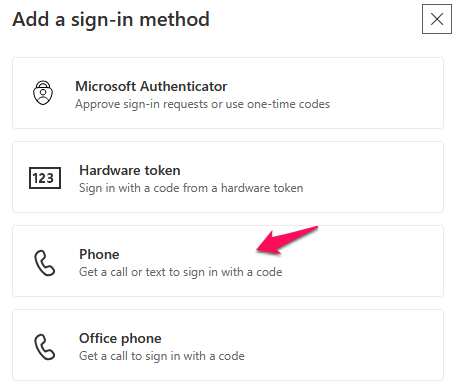Click 'Approve sign-in requests or use one-time codes'

tap(202, 104)
